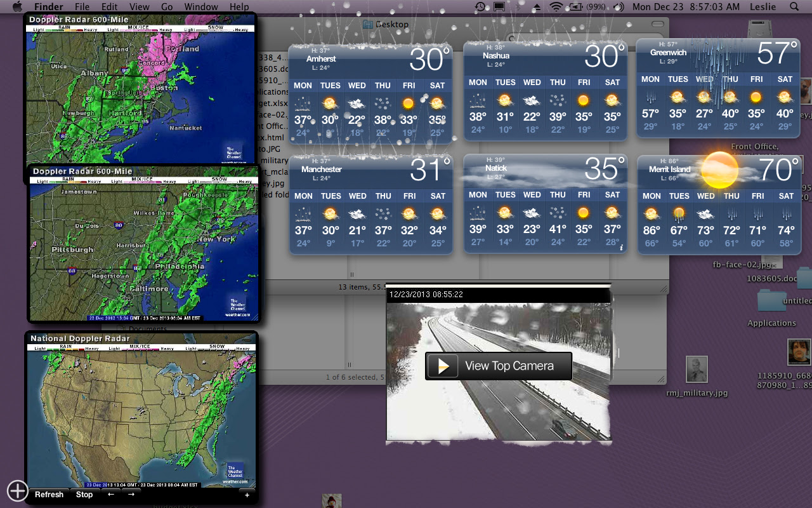Image resolution: width=812 pixels, height=508 pixels.
Task: Click Refresh in the radar widget
Action: pyautogui.click(x=49, y=495)
